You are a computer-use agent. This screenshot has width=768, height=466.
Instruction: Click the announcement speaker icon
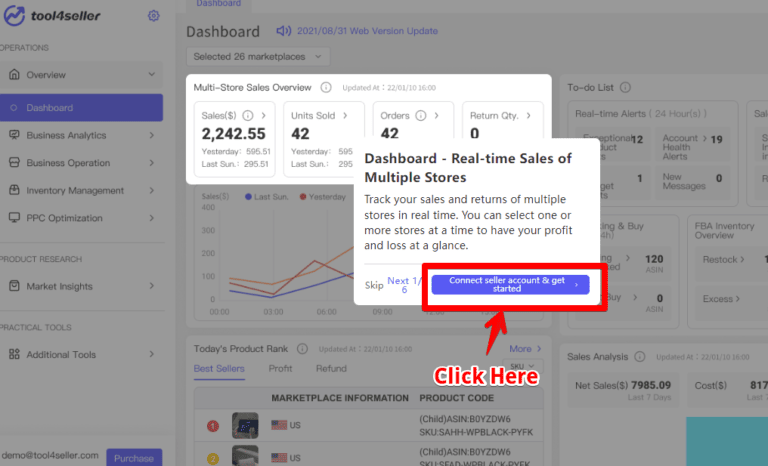[283, 31]
